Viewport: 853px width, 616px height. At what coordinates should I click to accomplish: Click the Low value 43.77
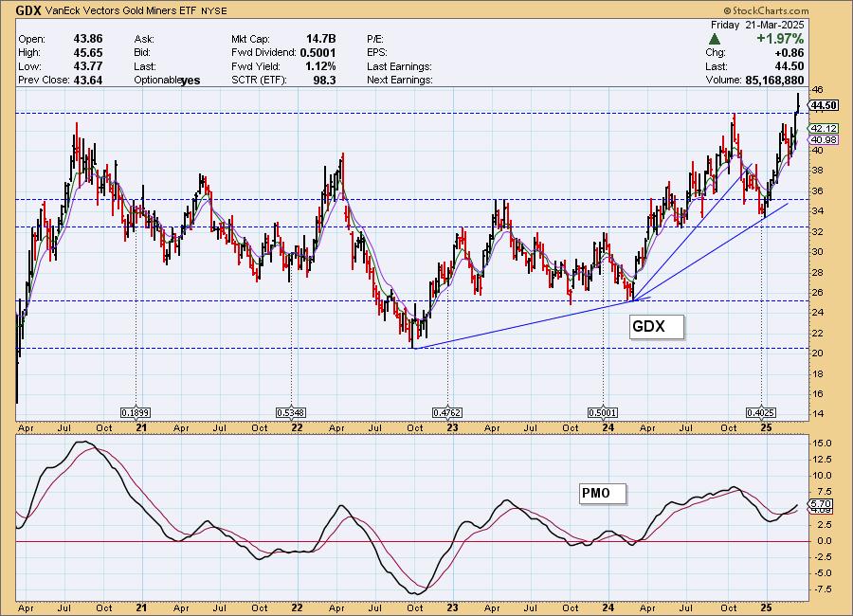click(x=87, y=65)
